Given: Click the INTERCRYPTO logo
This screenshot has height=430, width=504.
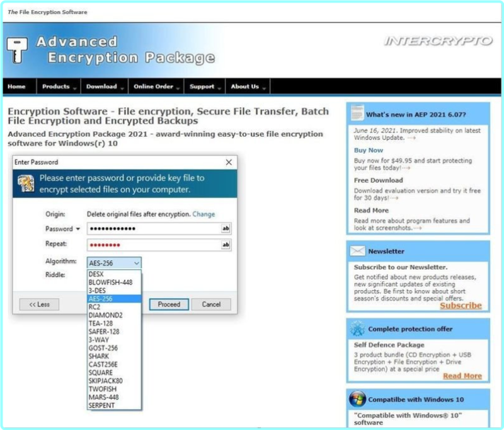Looking at the screenshot, I should pos(438,41).
